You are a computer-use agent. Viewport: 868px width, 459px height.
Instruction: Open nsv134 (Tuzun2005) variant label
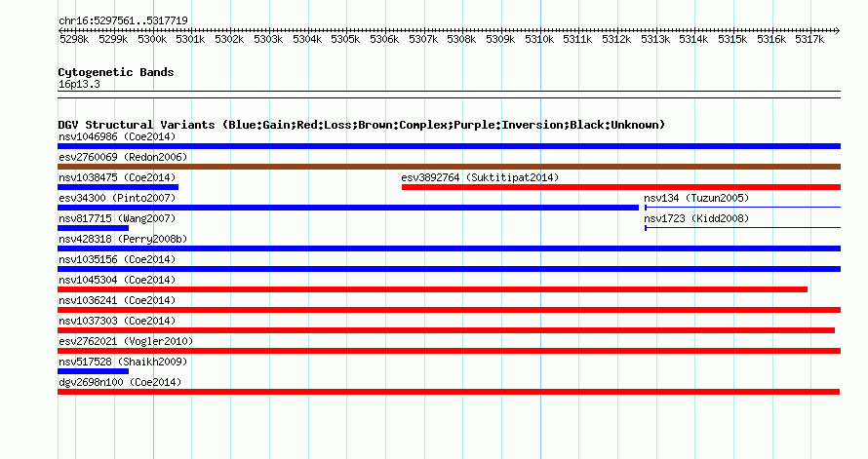pos(696,198)
